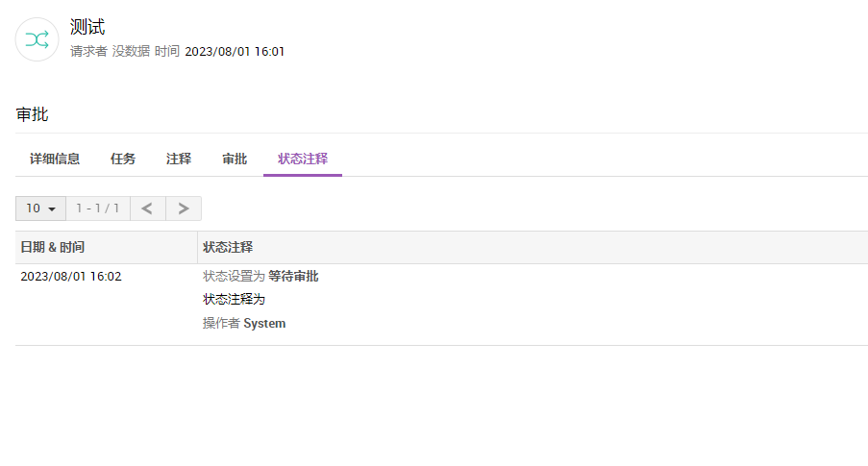Click the 审批 section heading
The width and height of the screenshot is (868, 466).
point(33,114)
